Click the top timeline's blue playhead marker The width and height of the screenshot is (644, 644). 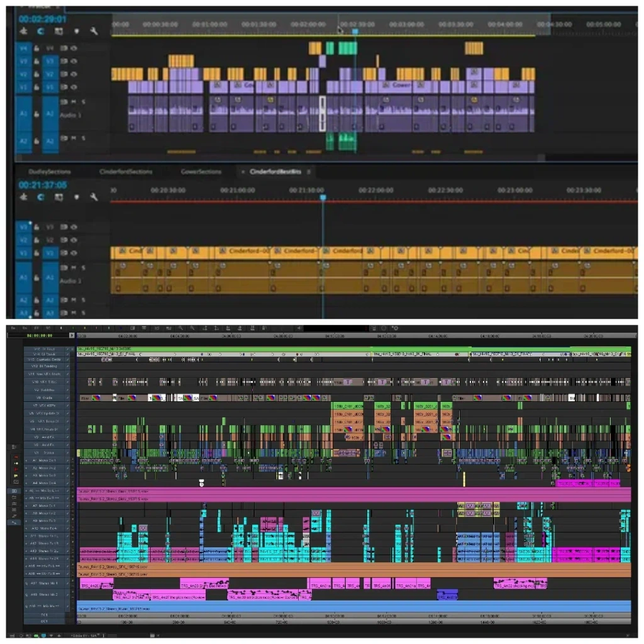[x=355, y=31]
